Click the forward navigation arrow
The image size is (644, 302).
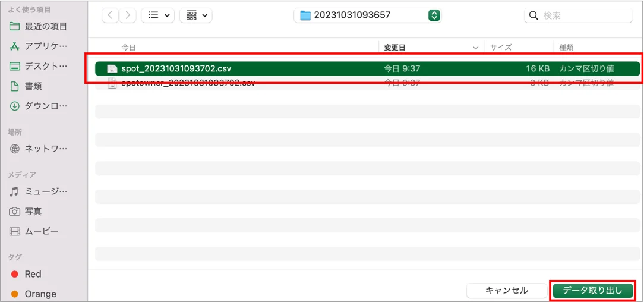(128, 15)
